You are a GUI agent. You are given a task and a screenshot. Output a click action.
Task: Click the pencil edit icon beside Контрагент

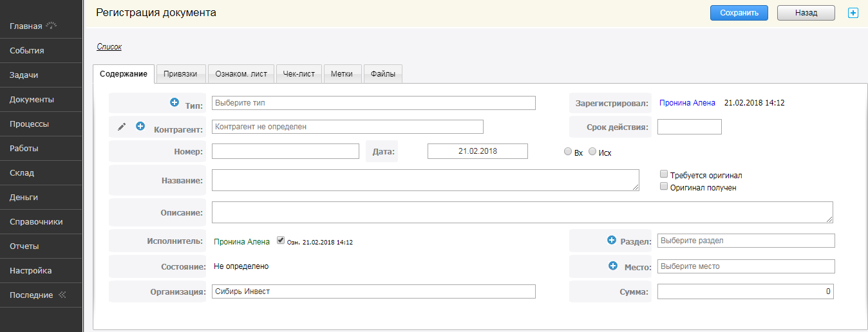[x=122, y=127]
